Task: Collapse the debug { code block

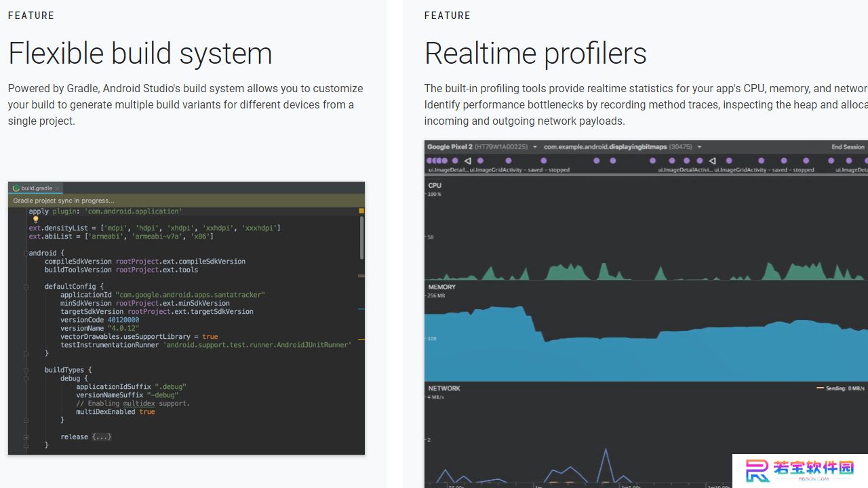Action: click(26, 378)
